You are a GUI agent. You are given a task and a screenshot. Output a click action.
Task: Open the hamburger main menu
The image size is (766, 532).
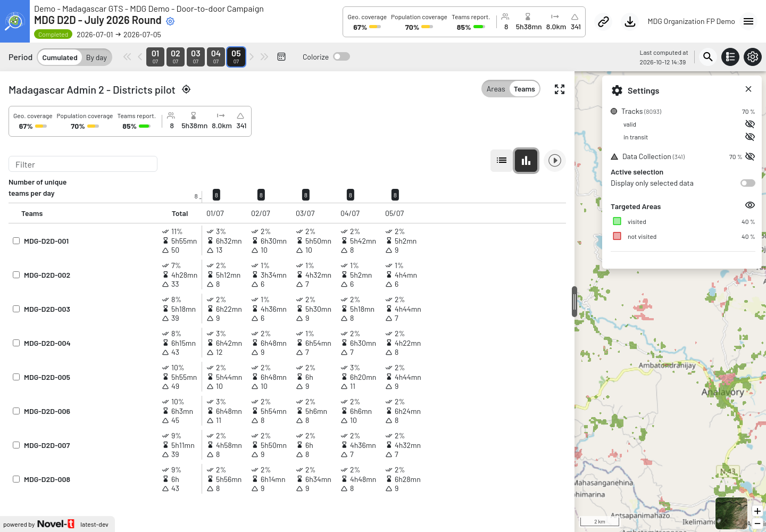[x=748, y=22]
